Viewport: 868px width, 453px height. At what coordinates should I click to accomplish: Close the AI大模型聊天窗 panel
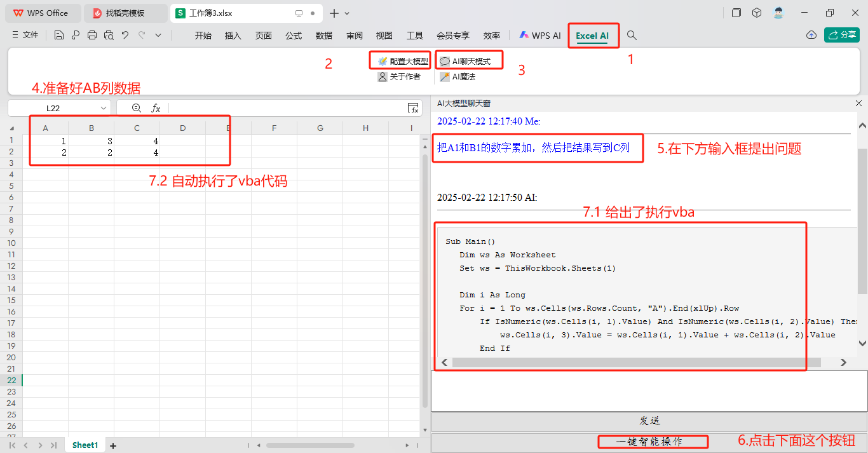859,103
